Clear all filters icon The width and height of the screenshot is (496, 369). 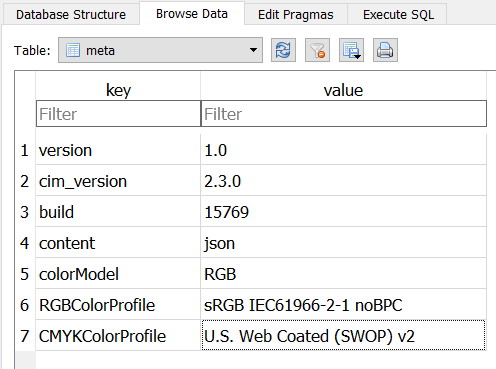click(317, 50)
